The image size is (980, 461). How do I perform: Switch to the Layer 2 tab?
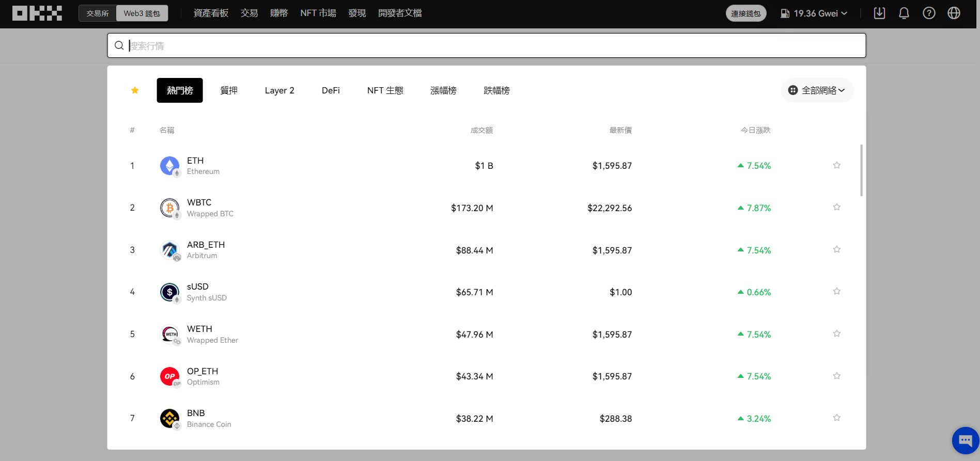[x=279, y=90]
